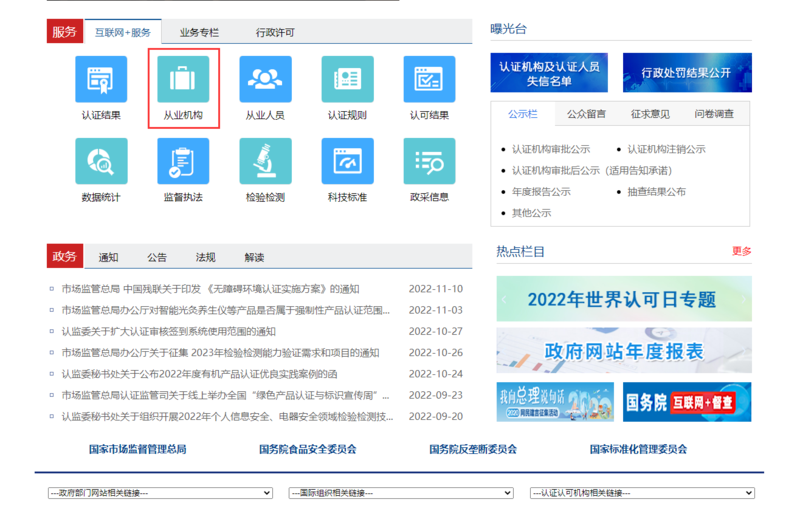
Task: Expand 国际组织相关链接 dropdown
Action: (401, 493)
